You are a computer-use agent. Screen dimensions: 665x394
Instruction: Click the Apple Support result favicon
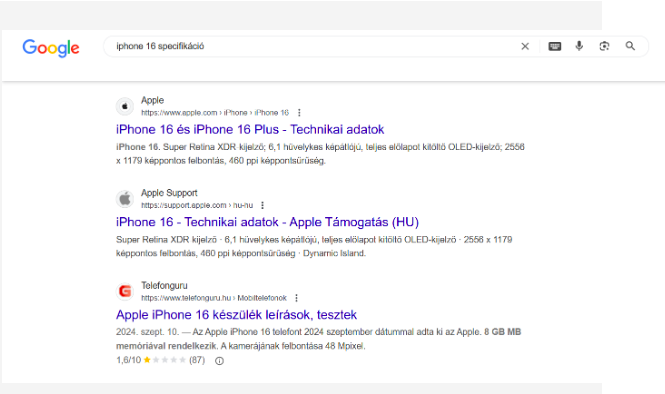click(125, 199)
